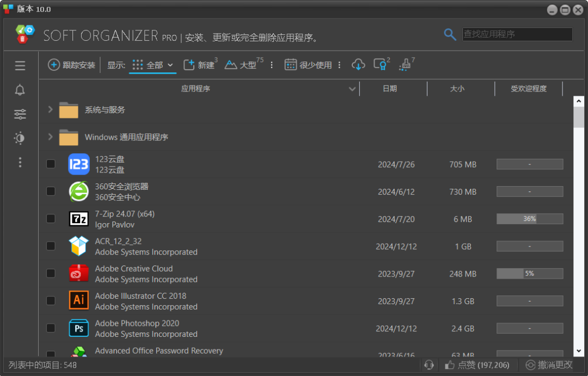
Task: Click the 7-Zip app icon
Action: pos(79,219)
